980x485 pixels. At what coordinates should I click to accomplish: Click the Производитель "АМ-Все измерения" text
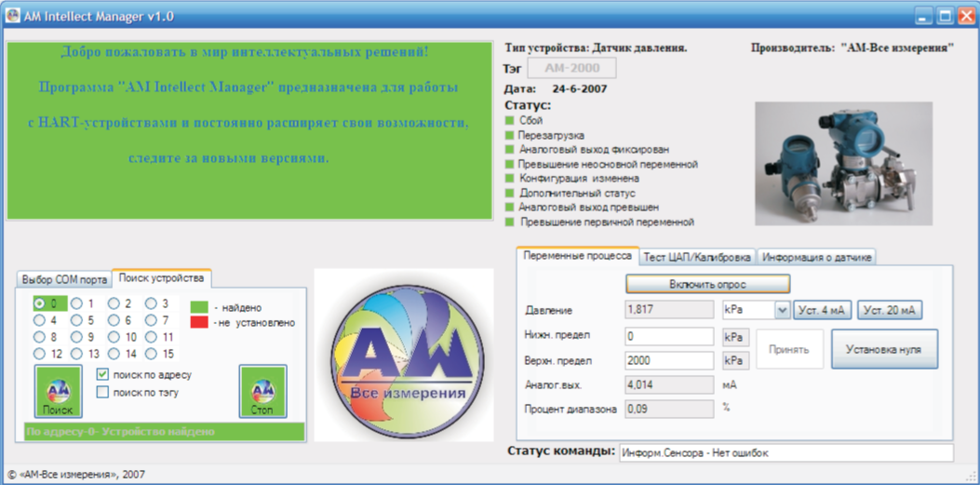852,47
